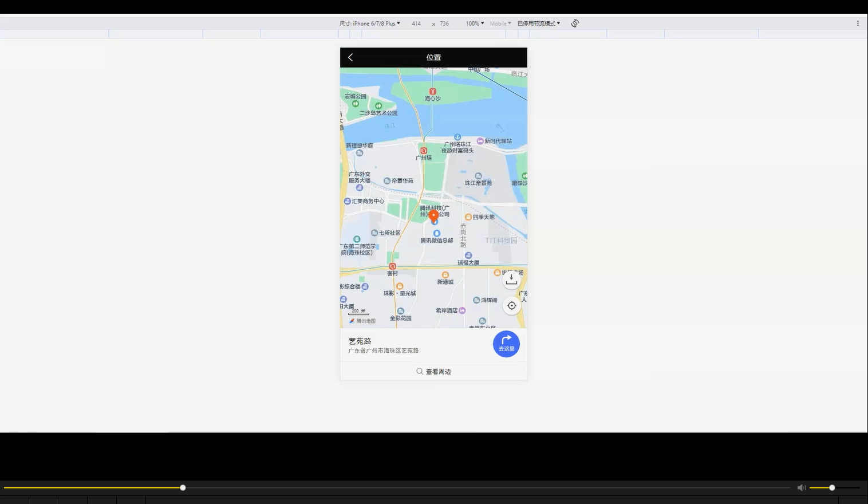This screenshot has height=504, width=868.
Task: Tap the orange location pin on map
Action: pyautogui.click(x=434, y=216)
